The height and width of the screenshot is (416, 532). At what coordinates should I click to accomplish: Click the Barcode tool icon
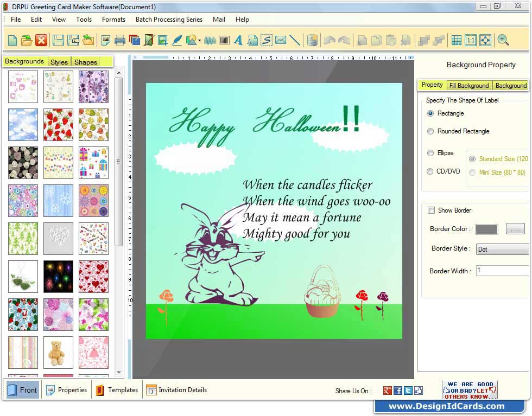click(x=224, y=40)
